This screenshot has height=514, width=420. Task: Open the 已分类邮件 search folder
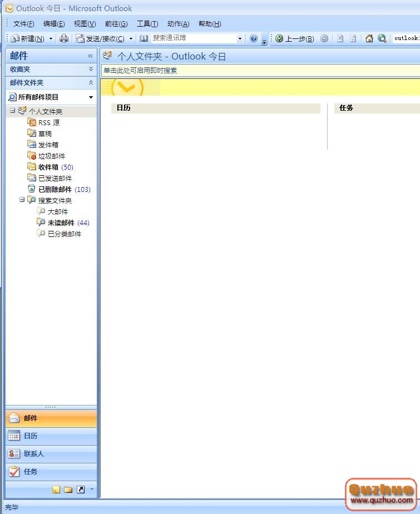pos(65,234)
